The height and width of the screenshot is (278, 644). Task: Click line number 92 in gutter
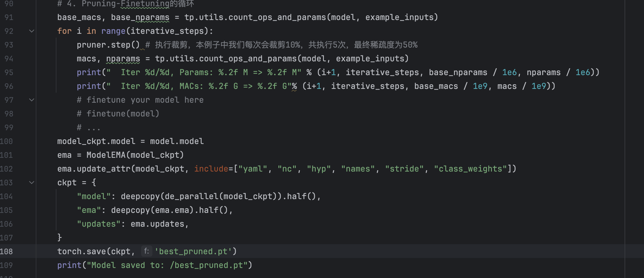coord(9,31)
